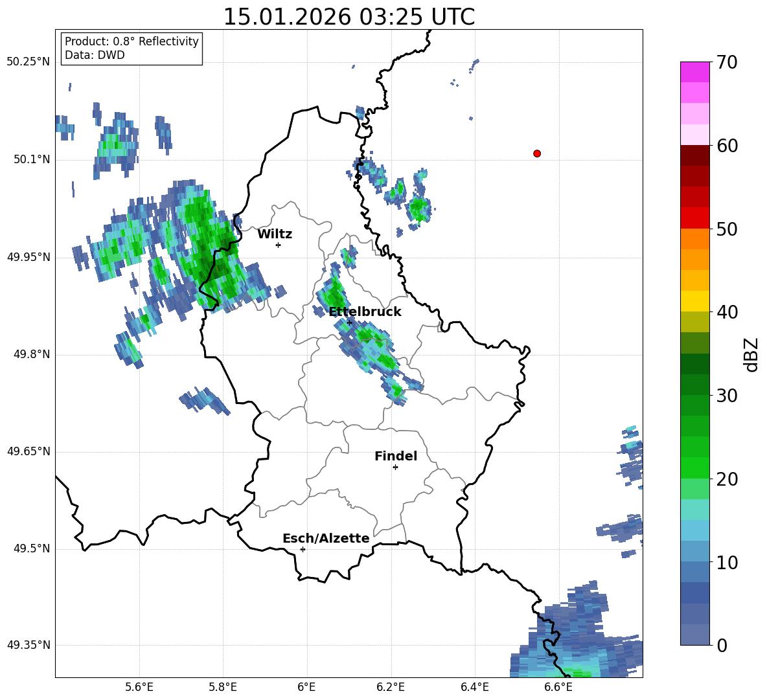Screen dimensions: 767x700
Task: Click the 50.1°N latitude label
Action: click(32, 159)
